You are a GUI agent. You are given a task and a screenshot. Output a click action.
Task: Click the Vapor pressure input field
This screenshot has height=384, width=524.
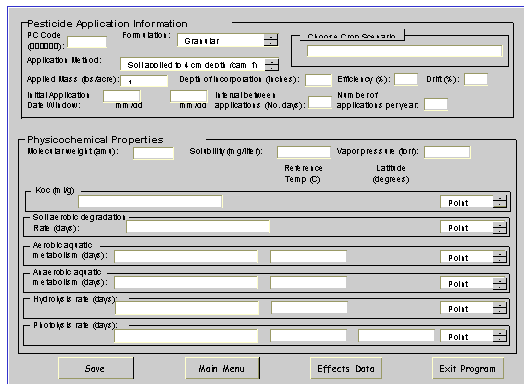[447, 152]
